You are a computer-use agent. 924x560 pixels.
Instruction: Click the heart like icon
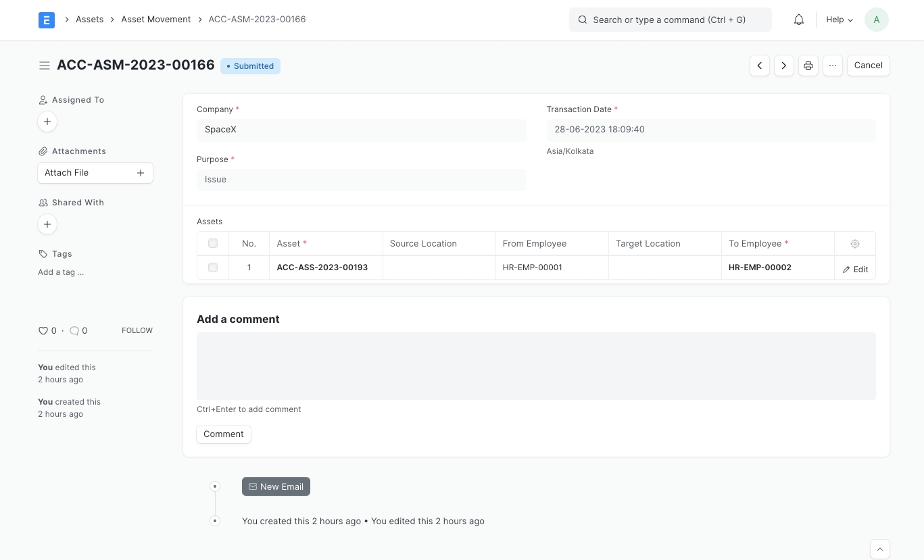43,331
